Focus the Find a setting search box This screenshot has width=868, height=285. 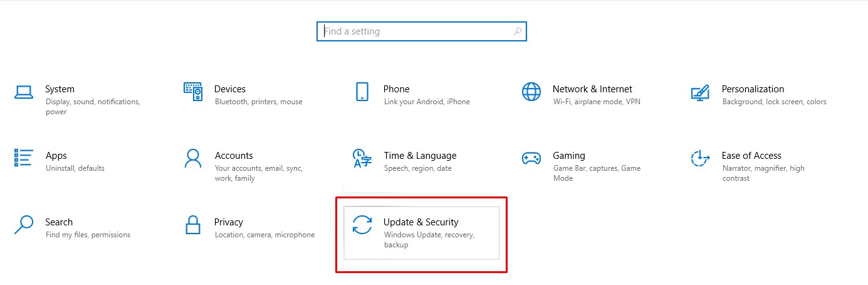[x=422, y=31]
